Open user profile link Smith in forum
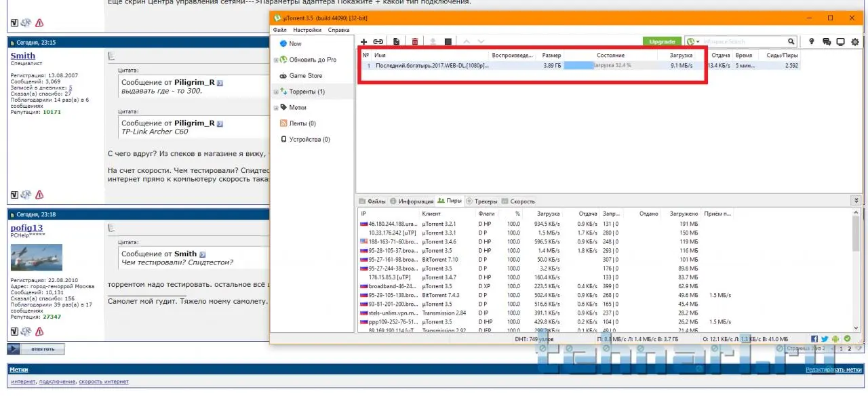The width and height of the screenshot is (868, 396). pos(23,56)
